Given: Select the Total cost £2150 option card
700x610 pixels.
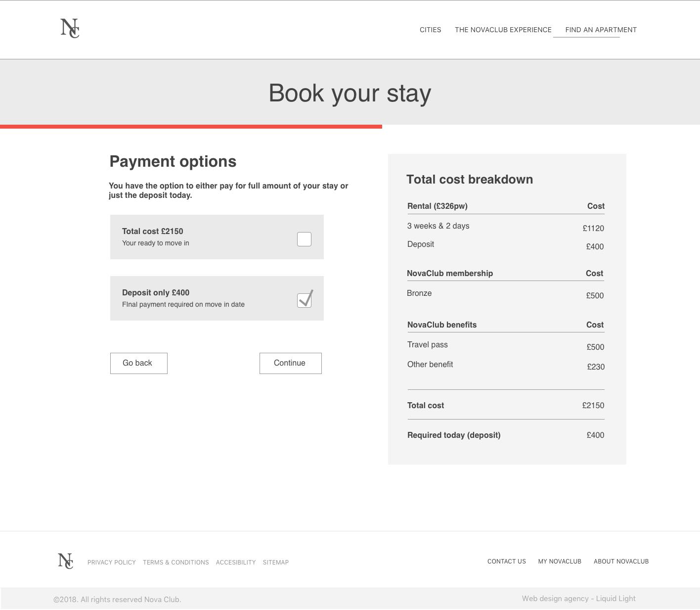Looking at the screenshot, I should click(x=198, y=237).
